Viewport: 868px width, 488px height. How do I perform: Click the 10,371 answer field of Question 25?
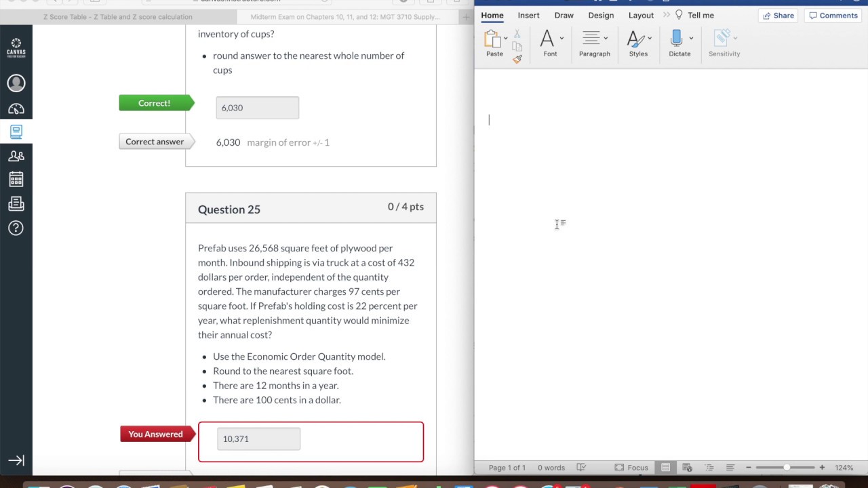258,439
